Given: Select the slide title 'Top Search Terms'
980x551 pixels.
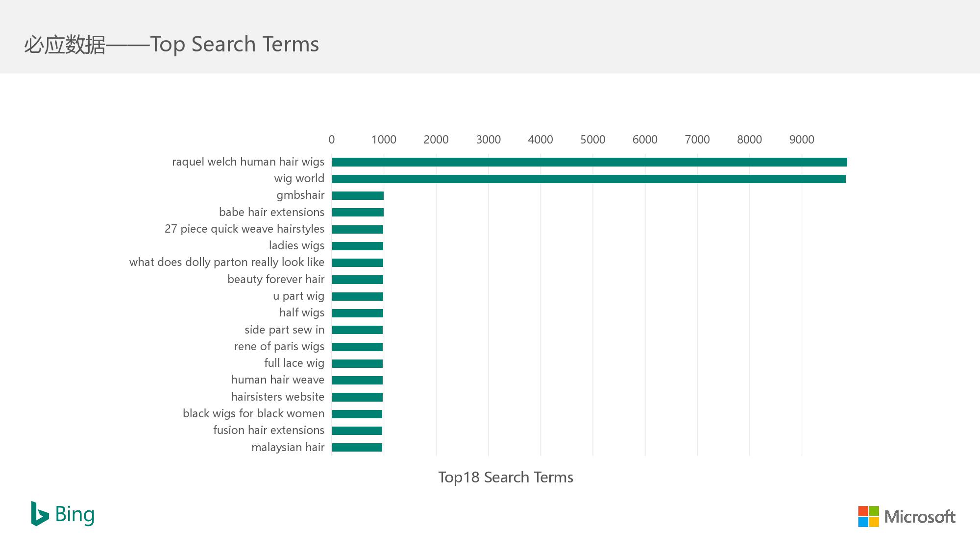Looking at the screenshot, I should coord(234,44).
